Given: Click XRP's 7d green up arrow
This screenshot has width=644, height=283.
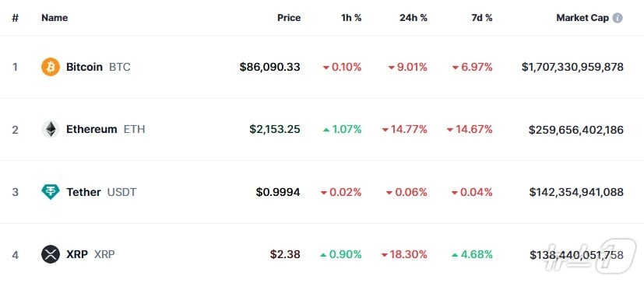Looking at the screenshot, I should [455, 255].
